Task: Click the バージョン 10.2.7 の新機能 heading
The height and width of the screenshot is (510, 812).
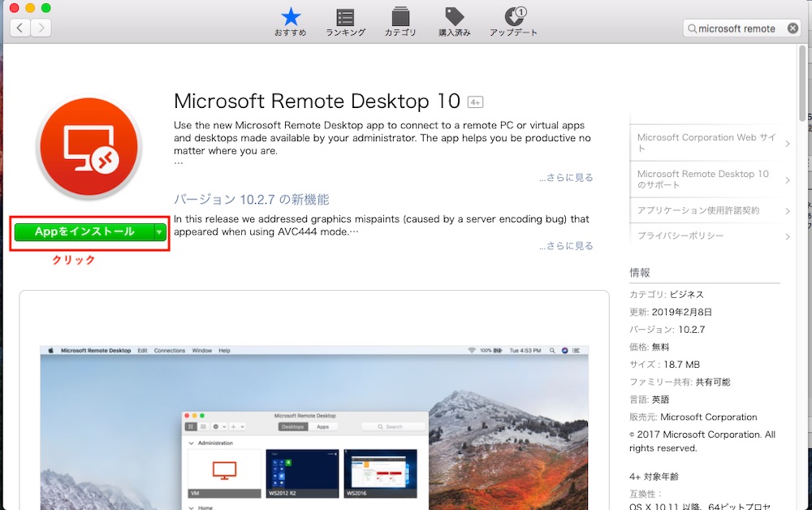Action: pos(252,199)
